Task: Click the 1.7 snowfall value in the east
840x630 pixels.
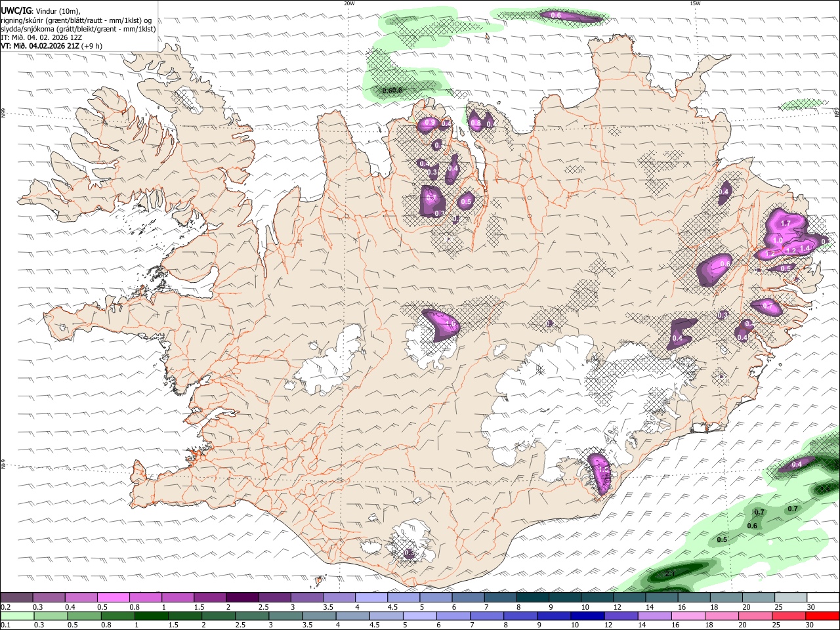Action: (786, 224)
